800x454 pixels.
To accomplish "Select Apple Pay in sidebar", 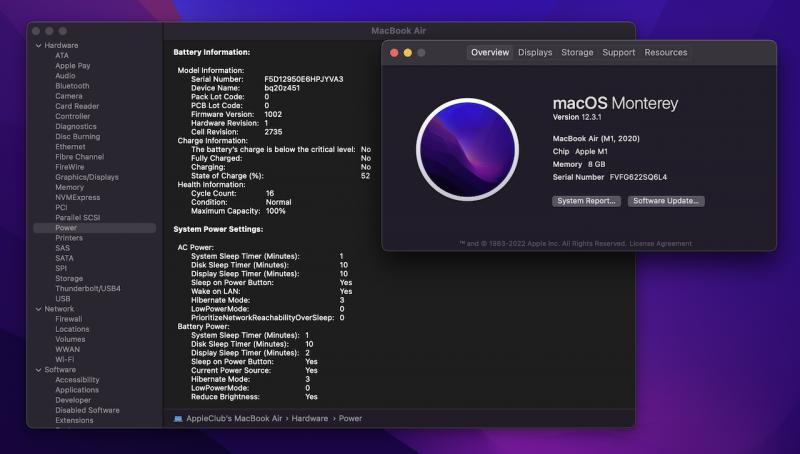I will pyautogui.click(x=72, y=66).
